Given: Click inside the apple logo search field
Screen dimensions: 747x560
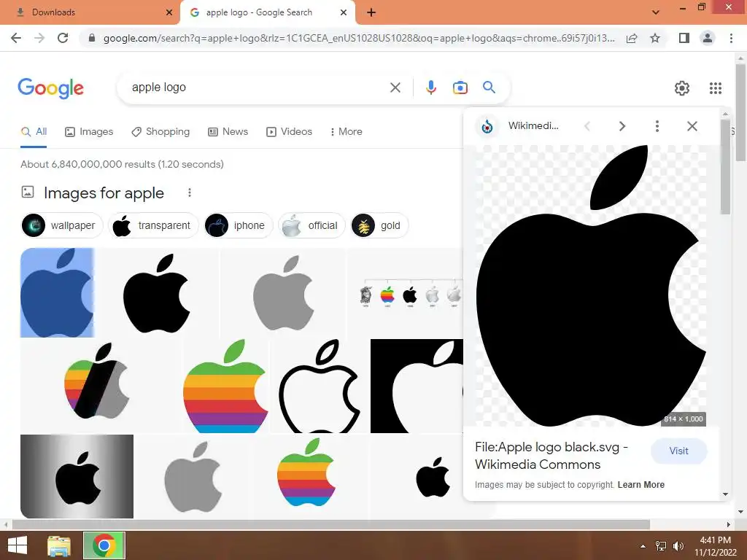Looking at the screenshot, I should [258, 87].
